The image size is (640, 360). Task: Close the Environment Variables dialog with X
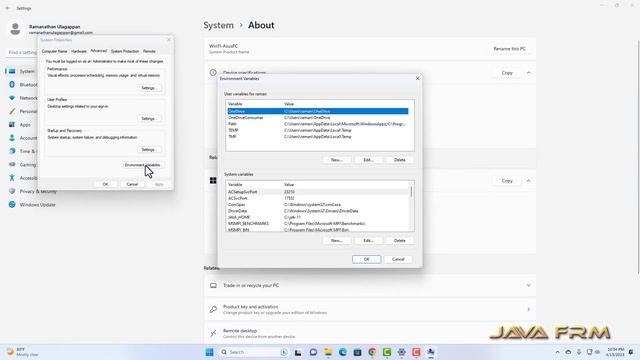pos(417,78)
